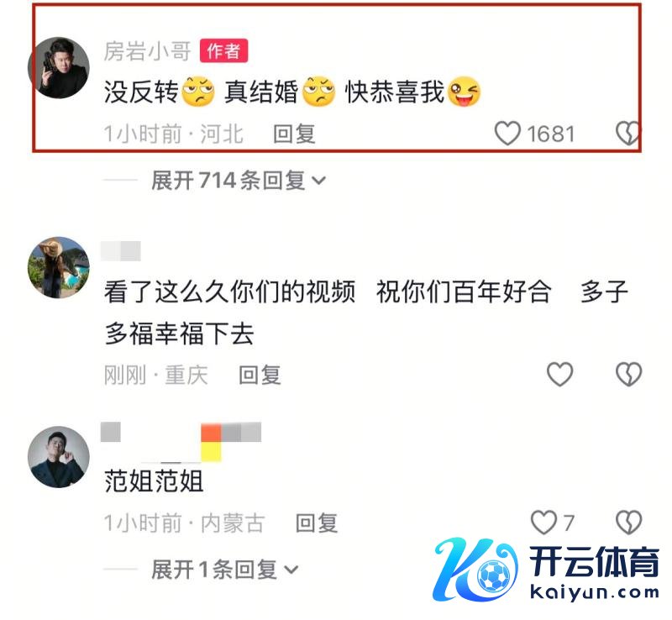Reply to the Inner Mongolia commenter
The width and height of the screenshot is (672, 620).
317,523
